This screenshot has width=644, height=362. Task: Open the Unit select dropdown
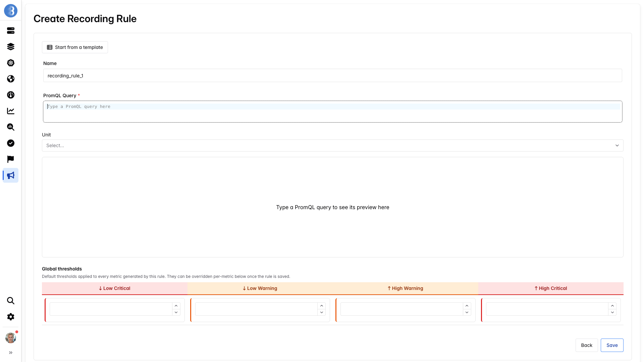tap(332, 145)
